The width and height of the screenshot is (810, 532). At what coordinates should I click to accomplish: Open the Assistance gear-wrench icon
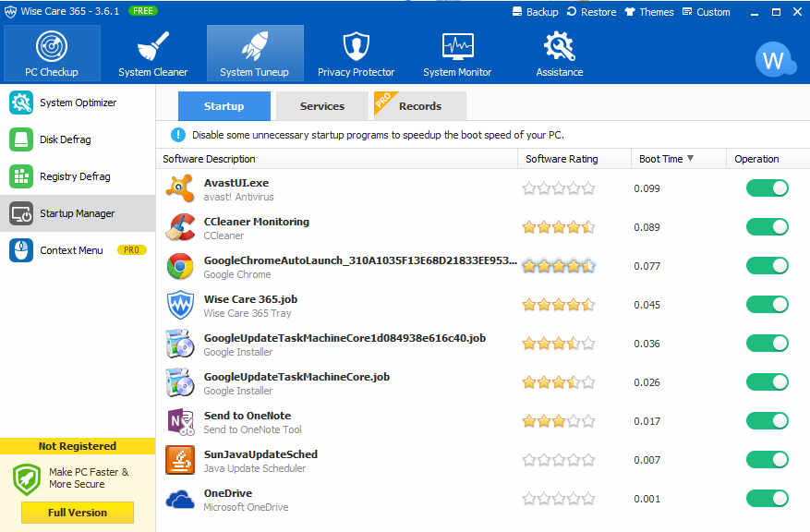pyautogui.click(x=560, y=46)
